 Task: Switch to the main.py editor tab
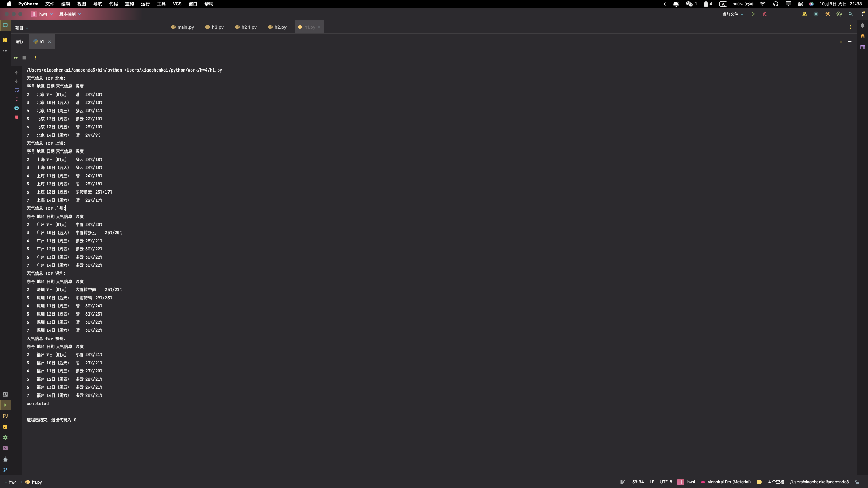point(183,27)
